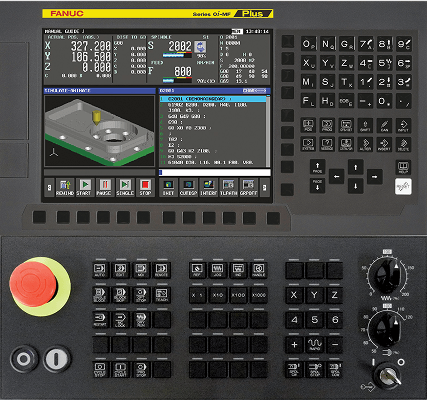The image size is (427, 400).
Task: Open the POS position display key
Action: coord(308,125)
